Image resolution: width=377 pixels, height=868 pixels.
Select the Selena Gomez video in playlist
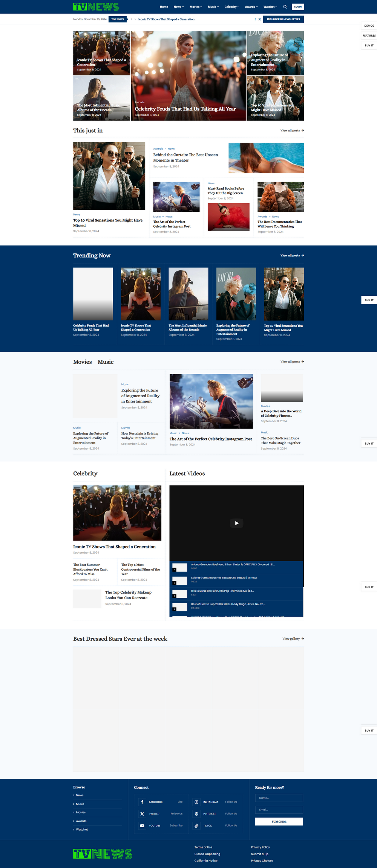click(224, 578)
